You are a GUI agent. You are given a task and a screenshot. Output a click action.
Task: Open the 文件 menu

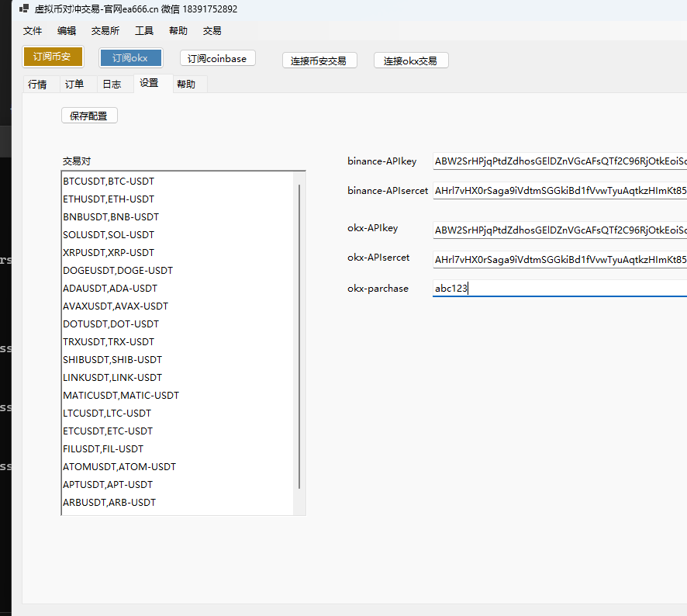coord(33,31)
